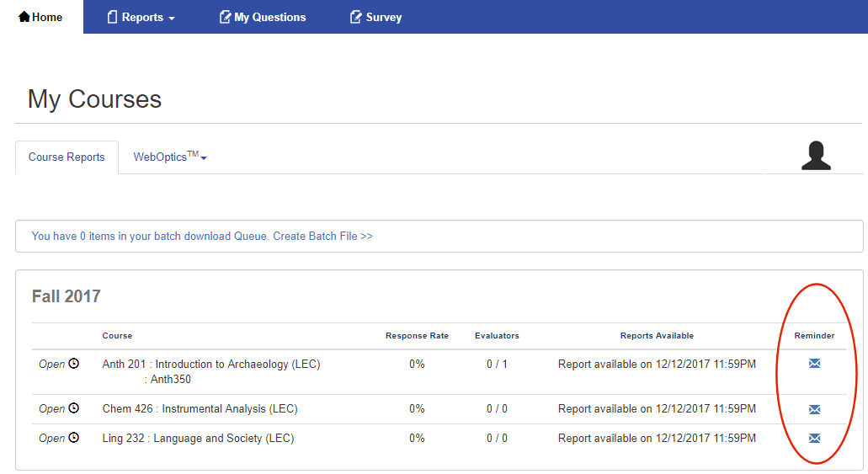
Task: Click the clock icon beside Anth 201
Action: [x=73, y=364]
